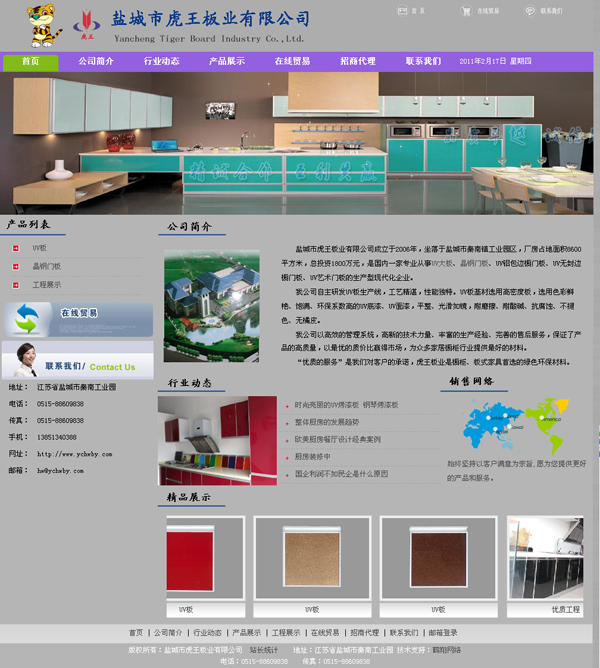This screenshot has height=668, width=600.
Task: Click the red arrow icon beside 工程展示
Action: pos(15,285)
